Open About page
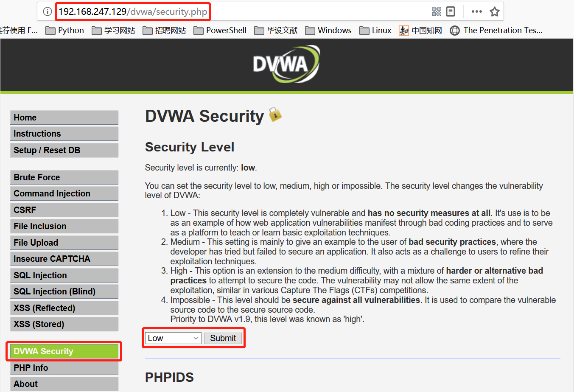Image resolution: width=574 pixels, height=392 pixels. point(64,384)
